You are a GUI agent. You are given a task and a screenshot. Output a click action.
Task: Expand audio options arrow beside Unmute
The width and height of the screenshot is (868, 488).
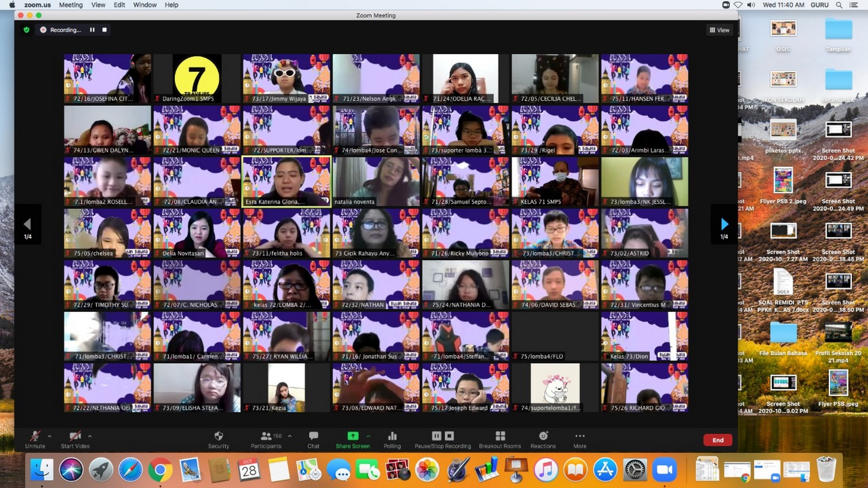coord(50,436)
